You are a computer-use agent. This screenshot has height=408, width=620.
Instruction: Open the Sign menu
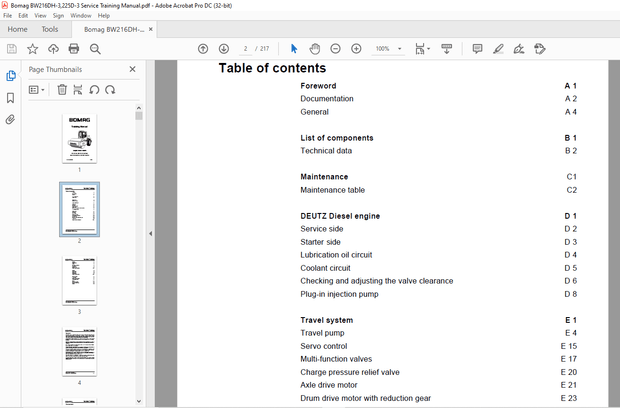point(58,15)
